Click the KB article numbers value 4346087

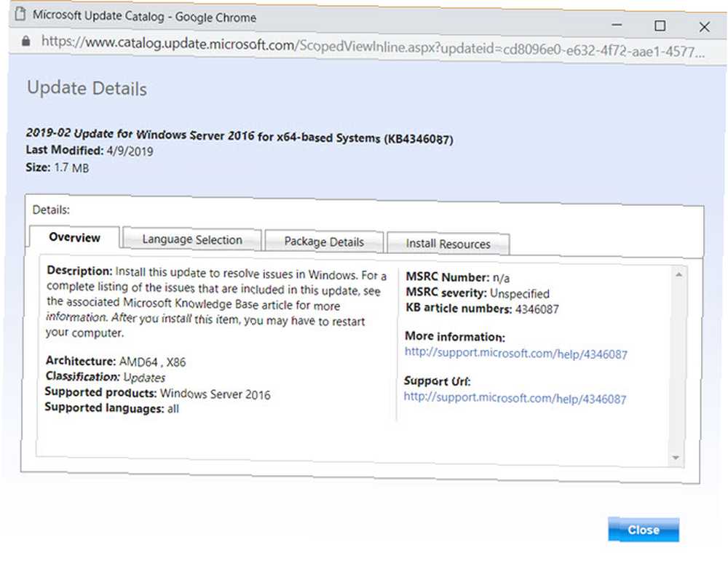click(x=537, y=309)
